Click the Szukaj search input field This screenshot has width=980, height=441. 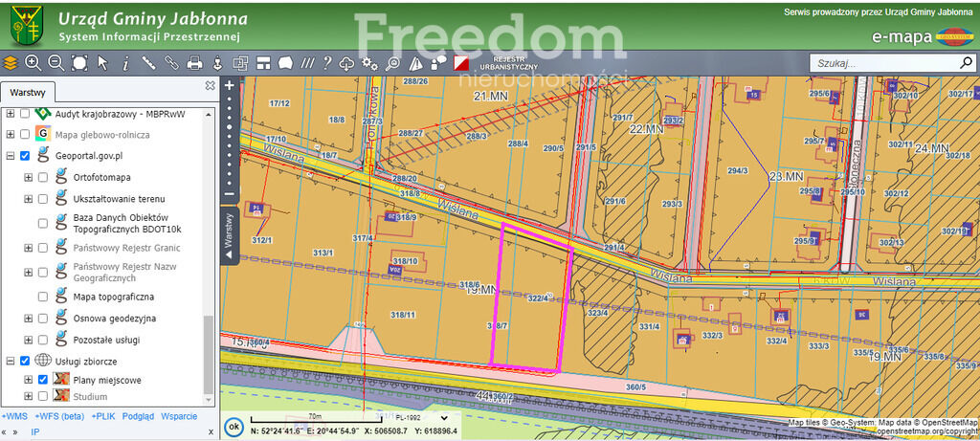880,62
